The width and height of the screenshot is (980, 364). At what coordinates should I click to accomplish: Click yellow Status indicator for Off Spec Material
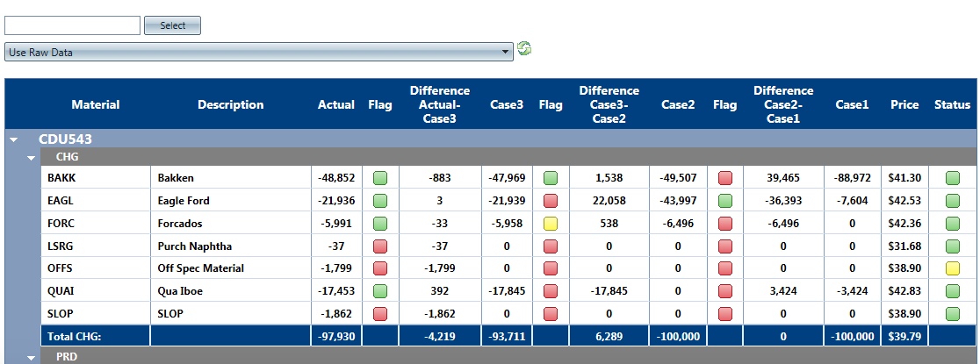point(953,268)
